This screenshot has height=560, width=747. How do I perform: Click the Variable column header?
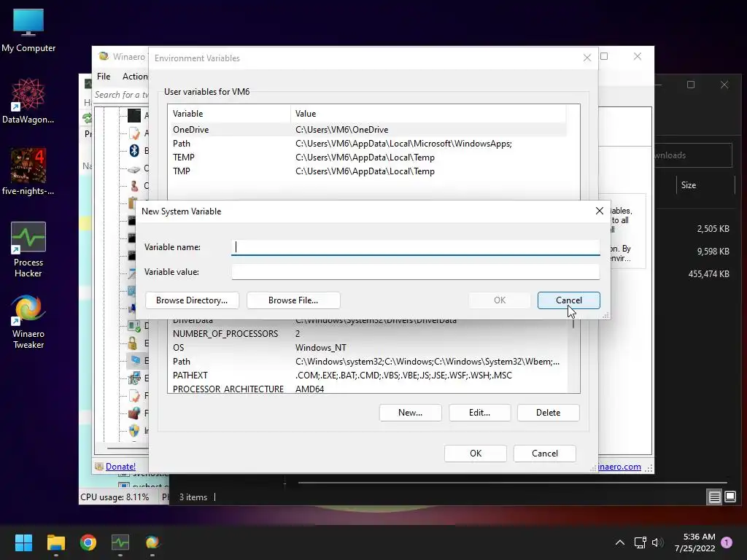[229, 114]
